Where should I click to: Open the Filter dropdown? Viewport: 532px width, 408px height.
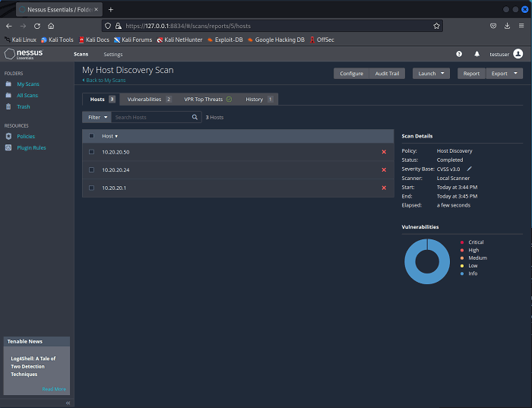point(97,117)
